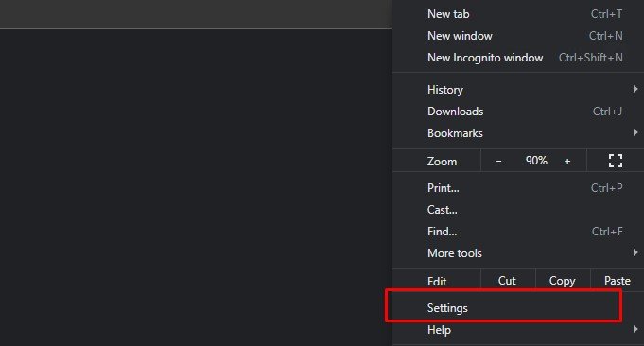Screen dimensions: 644x346
Task: Expand the Help submenu arrow
Action: (x=635, y=329)
